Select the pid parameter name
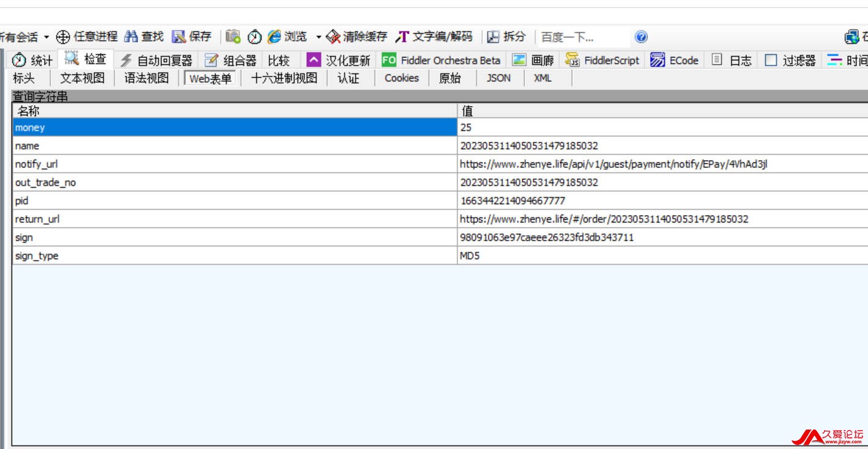 click(235, 200)
